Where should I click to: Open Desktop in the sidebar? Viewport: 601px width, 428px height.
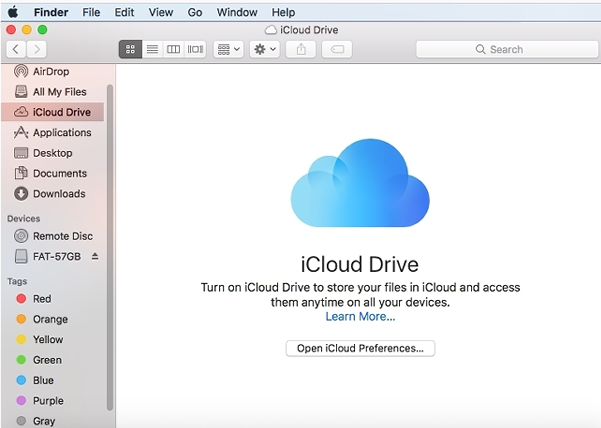point(53,153)
